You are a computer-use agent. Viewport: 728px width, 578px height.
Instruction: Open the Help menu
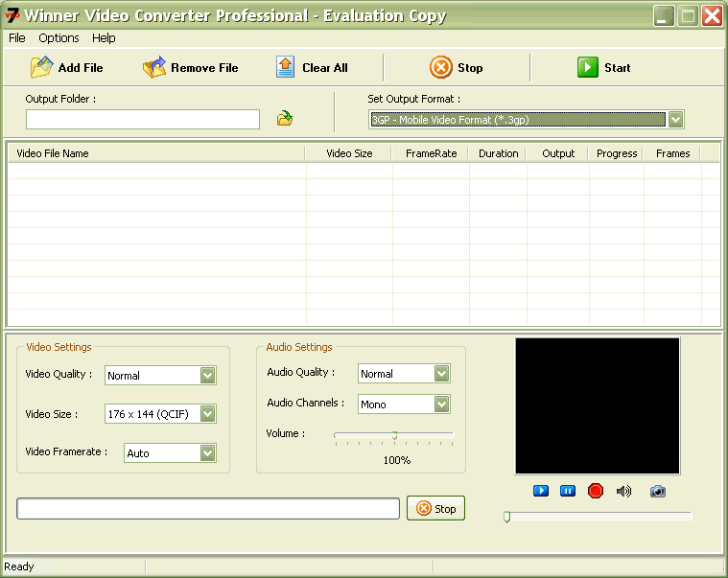click(104, 38)
